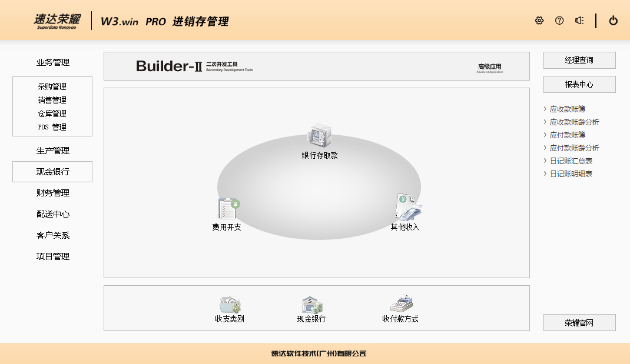The image size is (630, 364).
Task: Open the 收支类别 wallet icon
Action: [230, 305]
